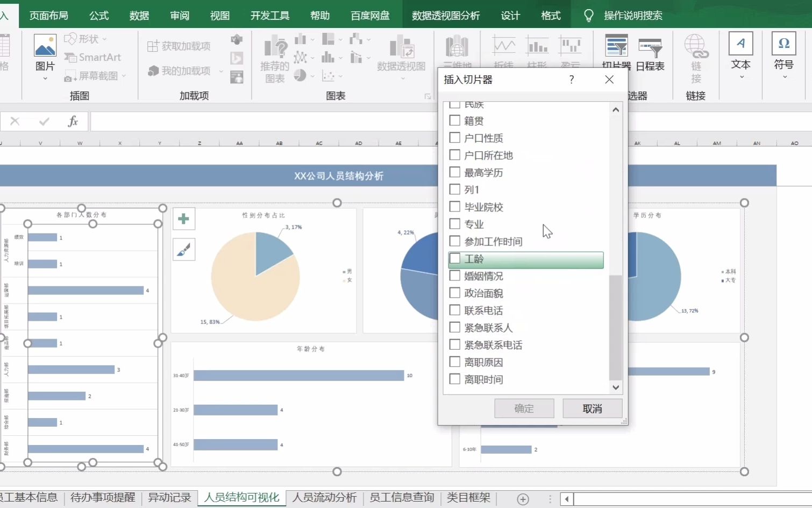
Task: Click the 盈亏 win/loss sparkline icon
Action: [x=571, y=45]
